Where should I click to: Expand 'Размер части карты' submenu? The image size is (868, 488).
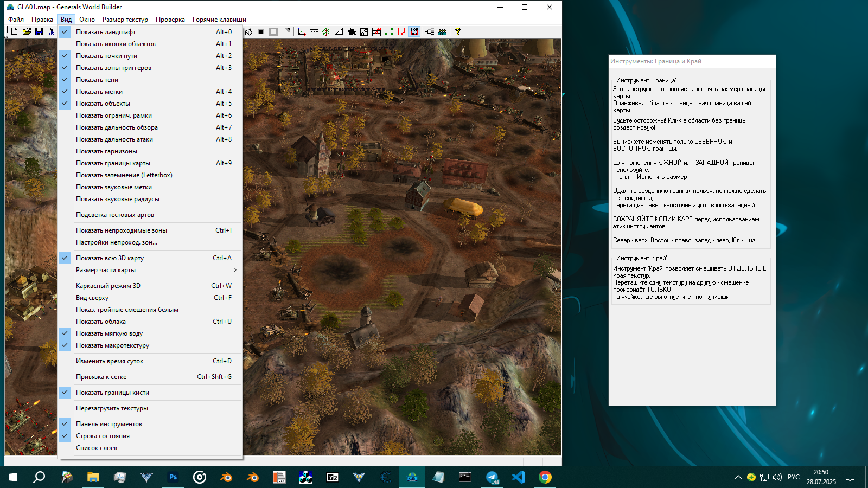pos(150,270)
